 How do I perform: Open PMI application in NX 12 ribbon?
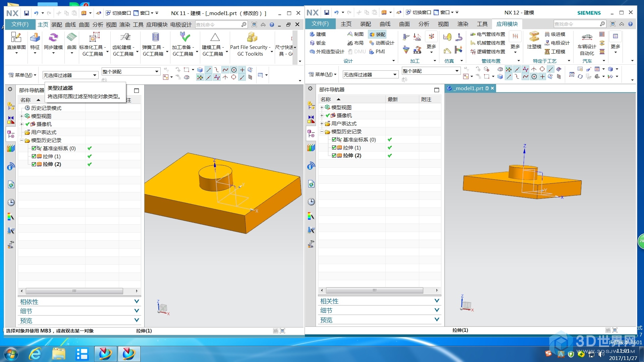[x=377, y=52]
